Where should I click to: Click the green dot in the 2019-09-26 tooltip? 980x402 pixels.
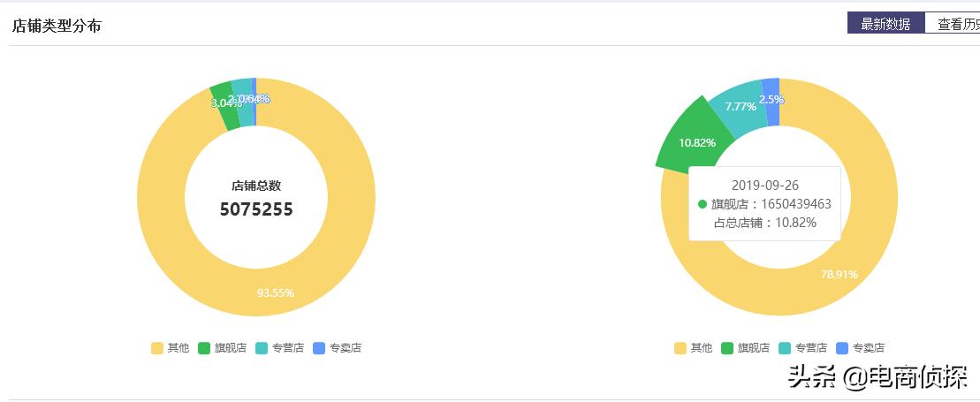pyautogui.click(x=703, y=204)
